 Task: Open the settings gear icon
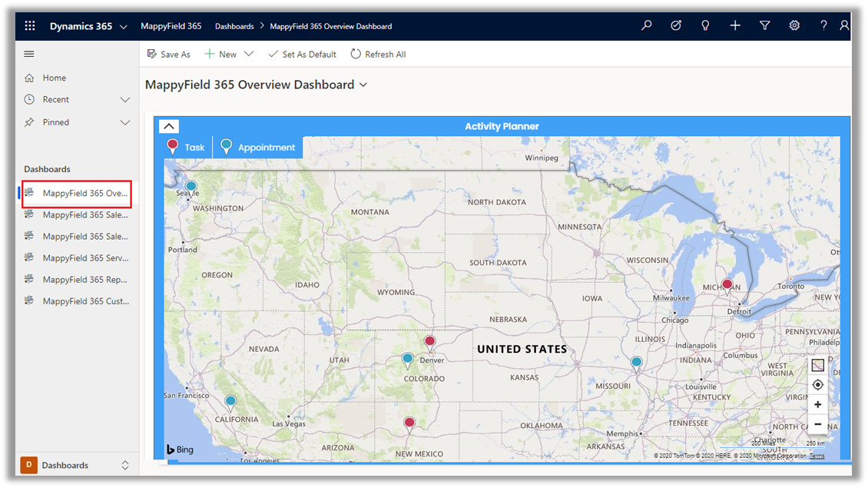tap(794, 26)
